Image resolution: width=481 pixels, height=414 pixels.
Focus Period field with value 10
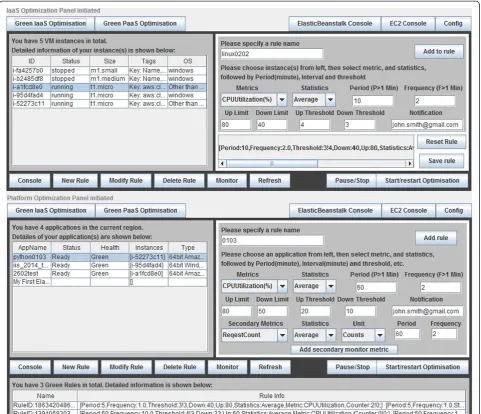coord(372,101)
